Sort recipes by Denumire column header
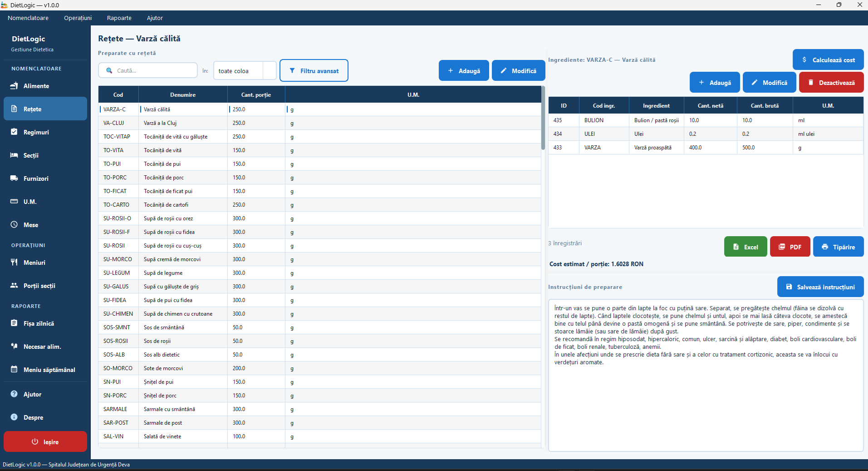The height and width of the screenshot is (471, 868). pos(183,94)
